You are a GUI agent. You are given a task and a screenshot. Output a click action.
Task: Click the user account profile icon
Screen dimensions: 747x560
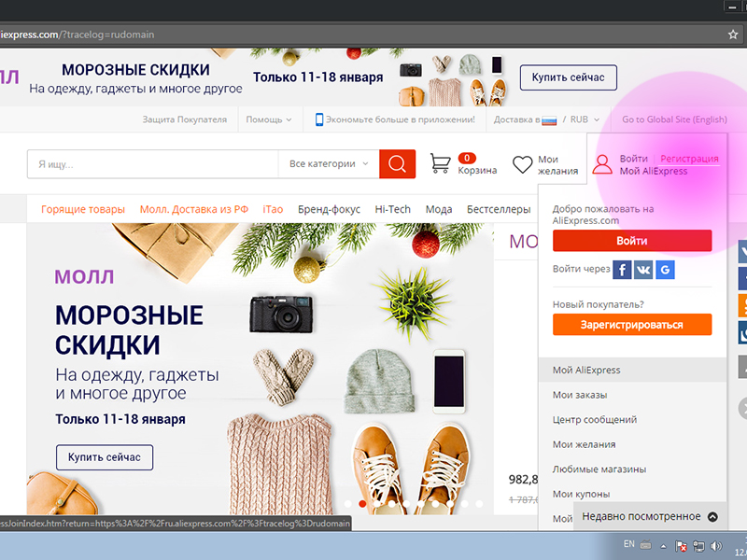click(602, 164)
